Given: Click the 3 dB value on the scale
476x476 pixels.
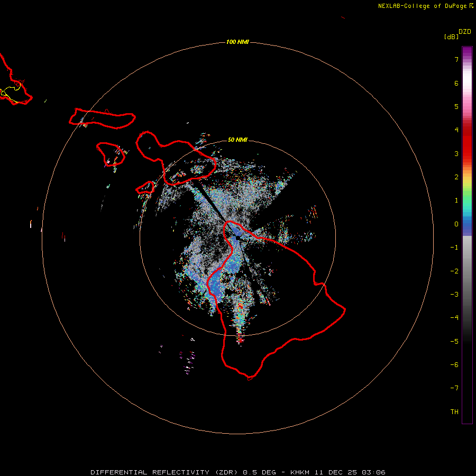Looking at the screenshot, I should pos(456,153).
